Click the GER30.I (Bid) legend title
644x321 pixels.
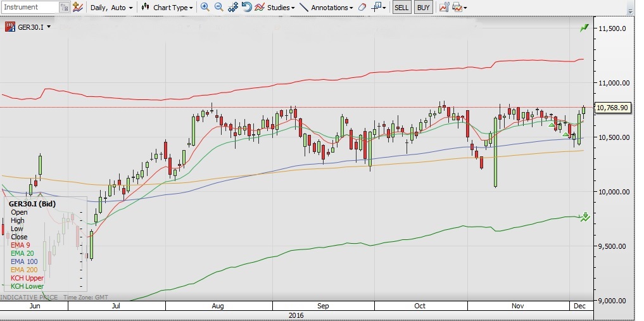32,204
